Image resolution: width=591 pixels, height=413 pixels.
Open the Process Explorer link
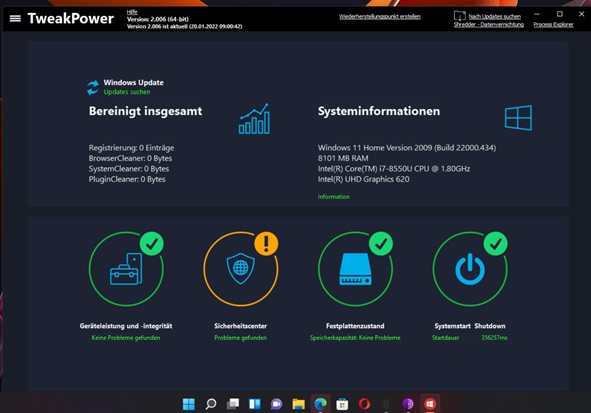point(553,24)
